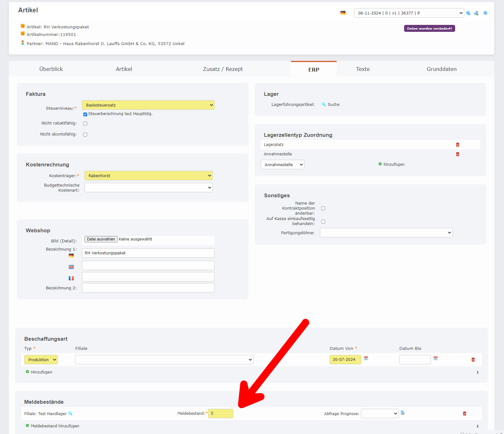
Task: Open the Zusatz / Rezept tab
Action: click(x=223, y=69)
